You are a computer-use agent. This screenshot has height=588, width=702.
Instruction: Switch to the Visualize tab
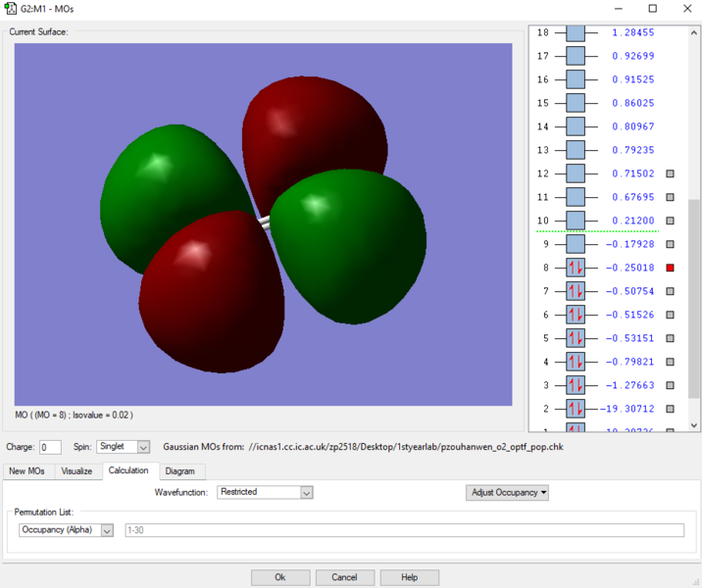coord(76,471)
